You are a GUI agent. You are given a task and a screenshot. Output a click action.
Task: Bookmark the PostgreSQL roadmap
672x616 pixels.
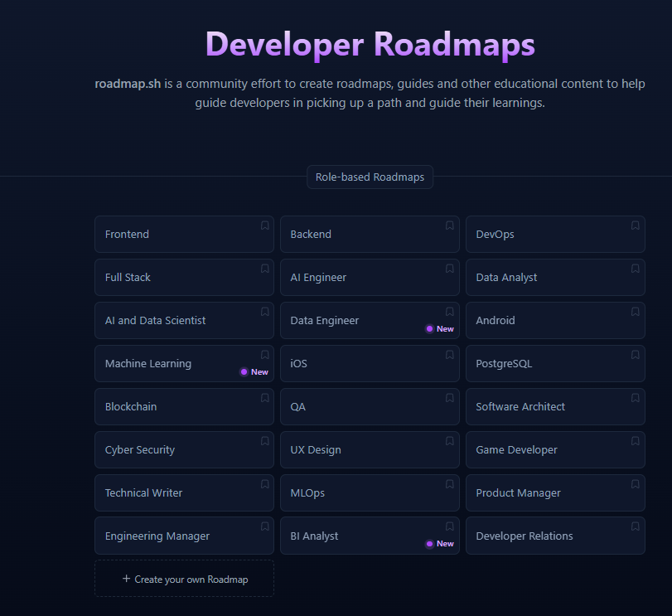point(636,355)
